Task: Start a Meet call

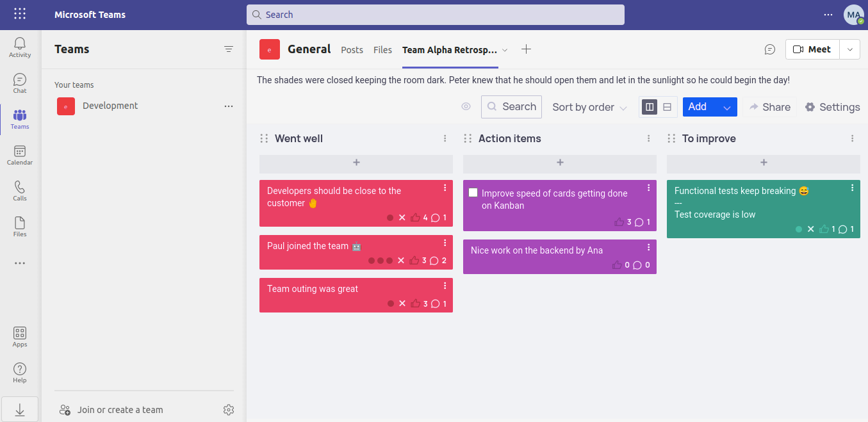Action: pos(812,49)
